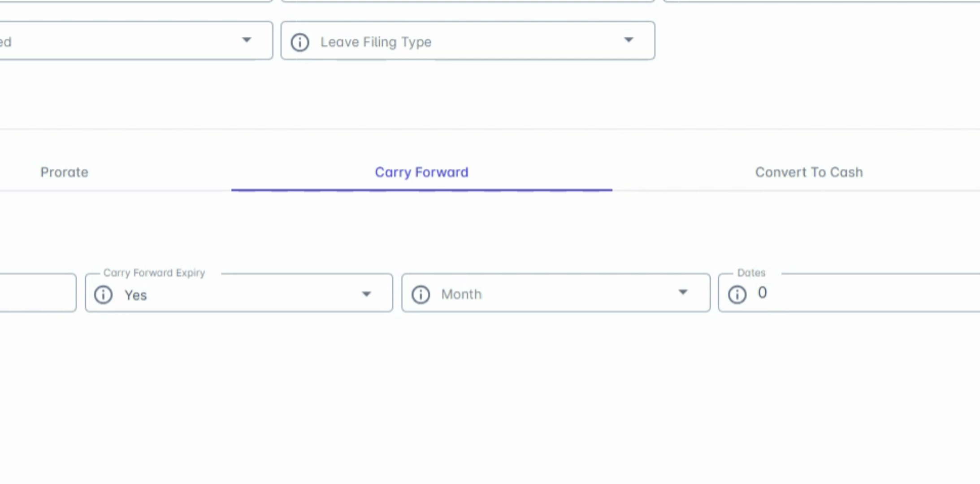The image size is (980, 484).
Task: Switch to the Prorate tab
Action: click(x=65, y=172)
